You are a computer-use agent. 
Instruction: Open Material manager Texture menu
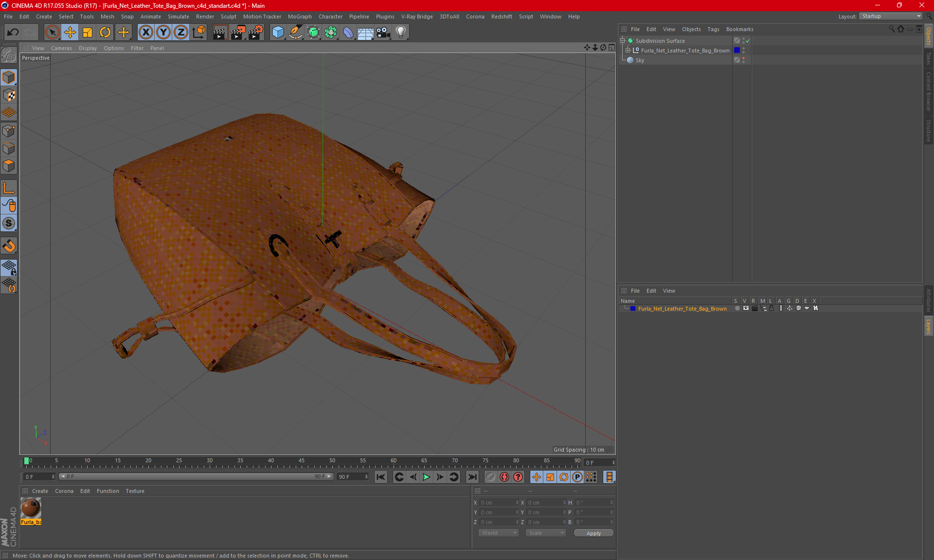point(135,491)
